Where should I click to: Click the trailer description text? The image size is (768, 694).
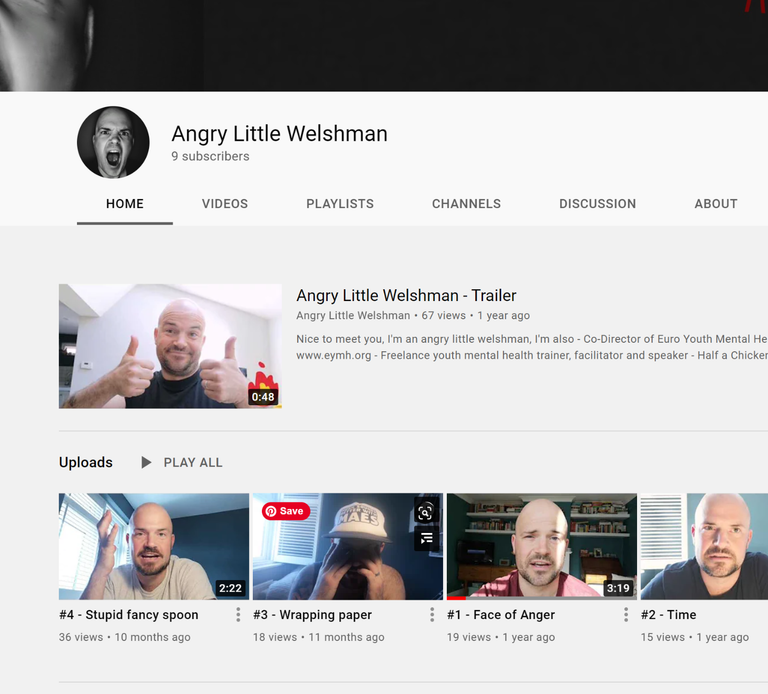click(x=532, y=347)
